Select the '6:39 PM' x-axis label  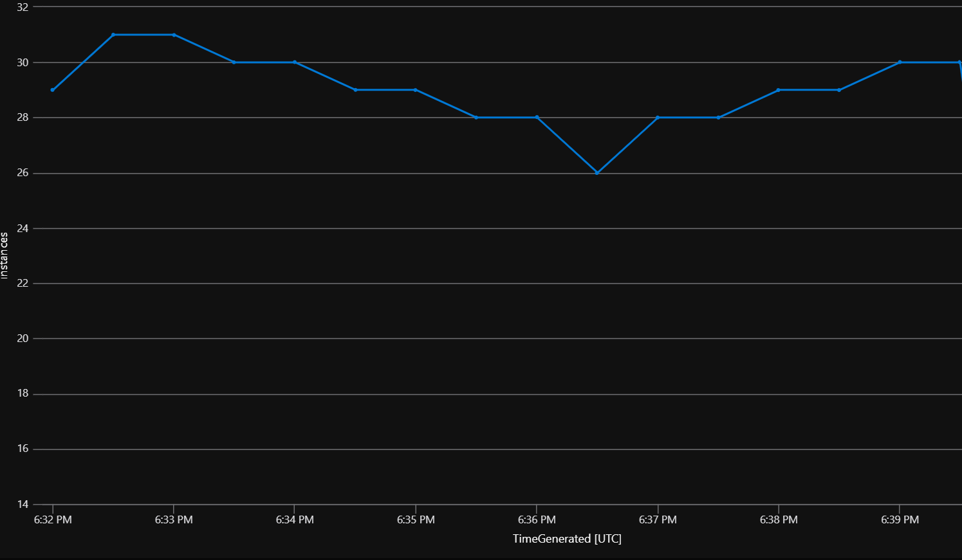900,519
